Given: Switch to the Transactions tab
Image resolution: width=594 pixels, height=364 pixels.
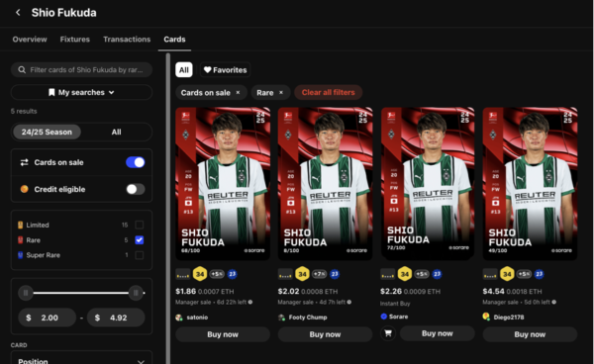Looking at the screenshot, I should coord(127,40).
